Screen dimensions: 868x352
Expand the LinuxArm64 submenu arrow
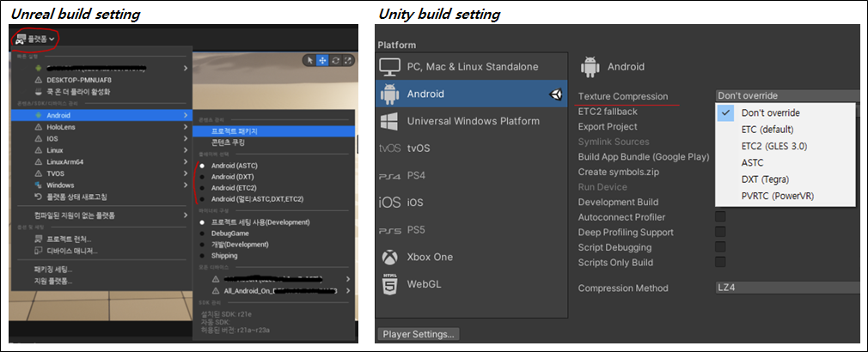click(x=185, y=162)
